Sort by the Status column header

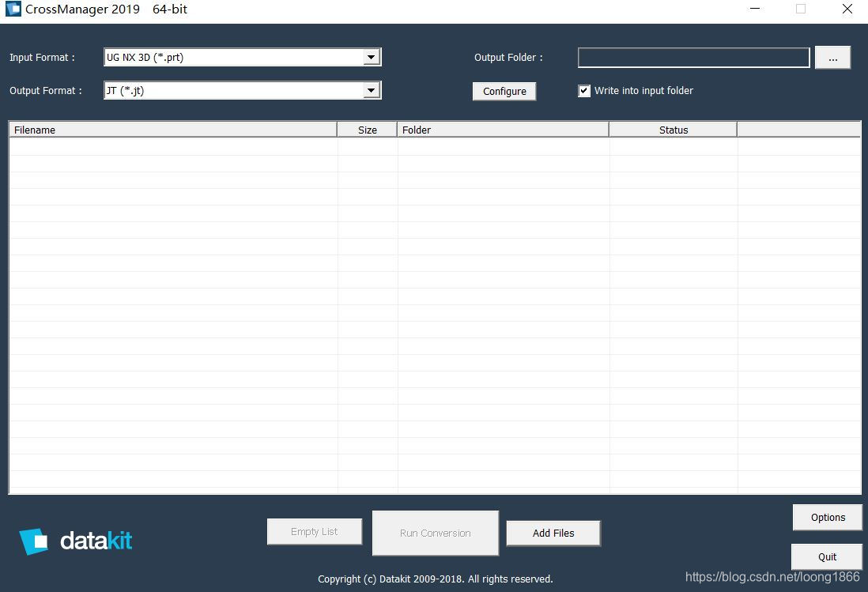pyautogui.click(x=674, y=130)
